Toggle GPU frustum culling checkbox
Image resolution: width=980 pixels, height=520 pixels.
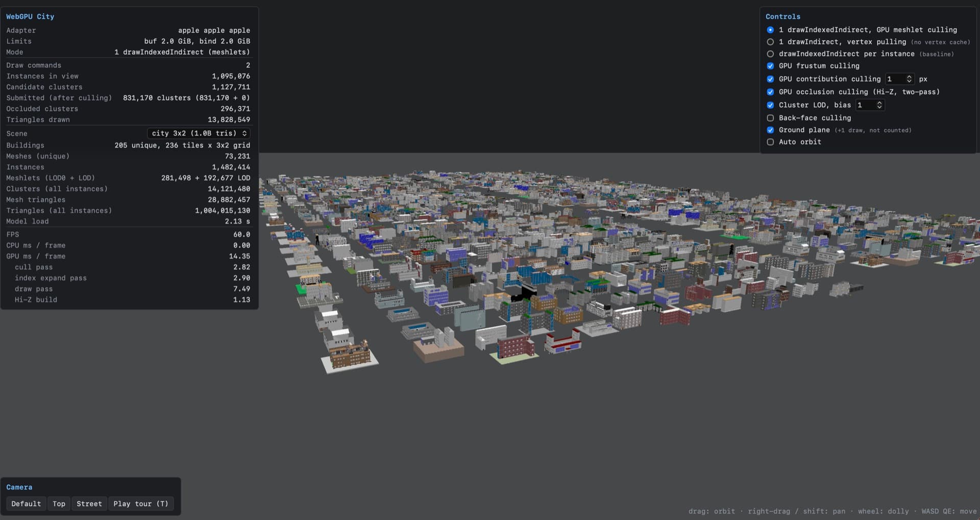click(x=770, y=66)
